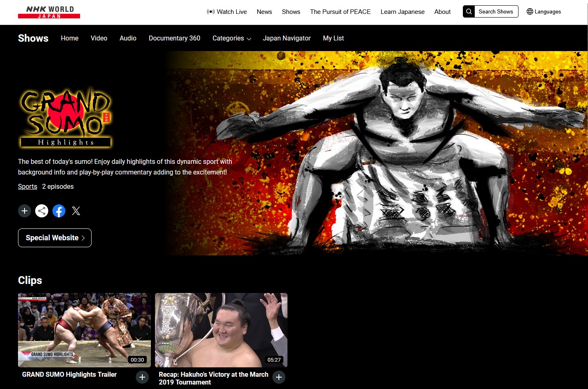Play the GRAND SUMO Highlights Trailer thumbnail
The image size is (588, 389).
pos(84,330)
